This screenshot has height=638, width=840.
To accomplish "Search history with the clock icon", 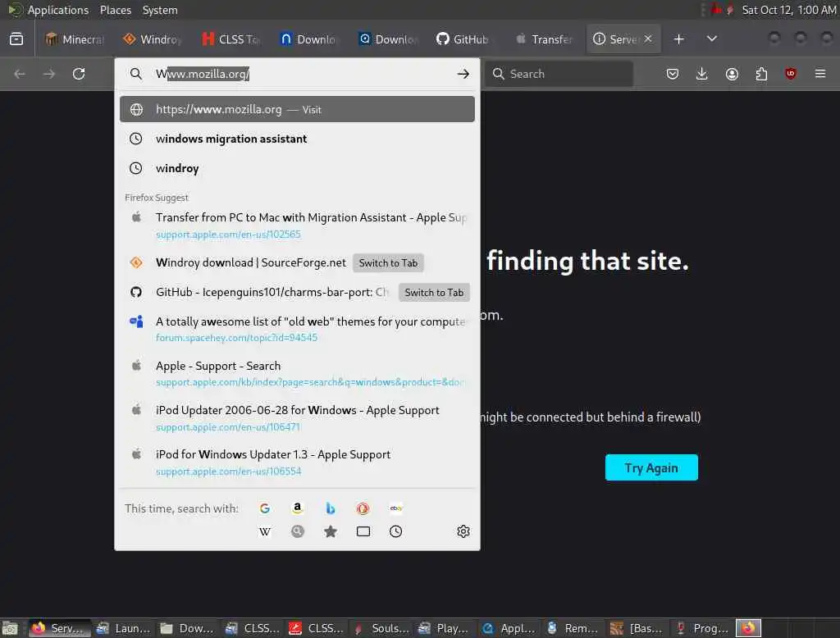I will tap(396, 531).
